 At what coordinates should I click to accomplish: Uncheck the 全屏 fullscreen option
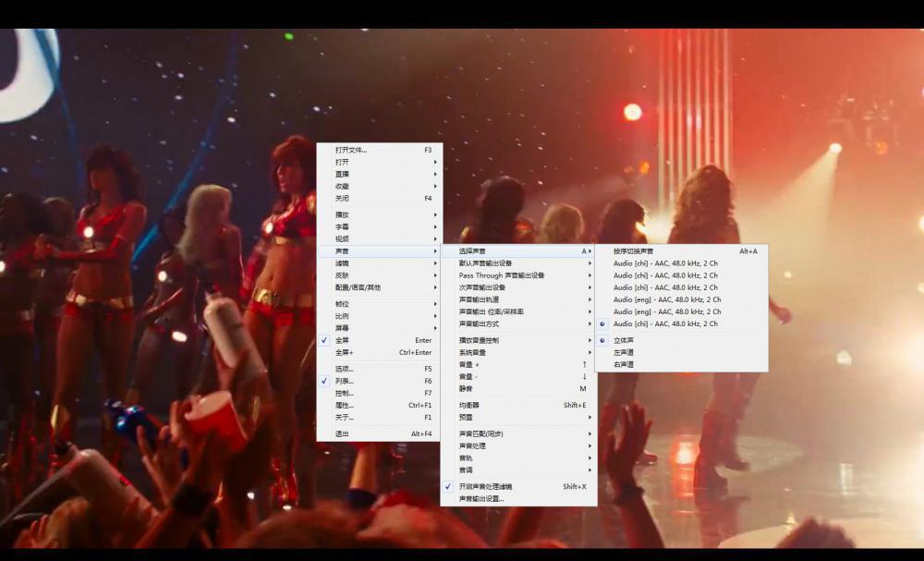pos(380,340)
